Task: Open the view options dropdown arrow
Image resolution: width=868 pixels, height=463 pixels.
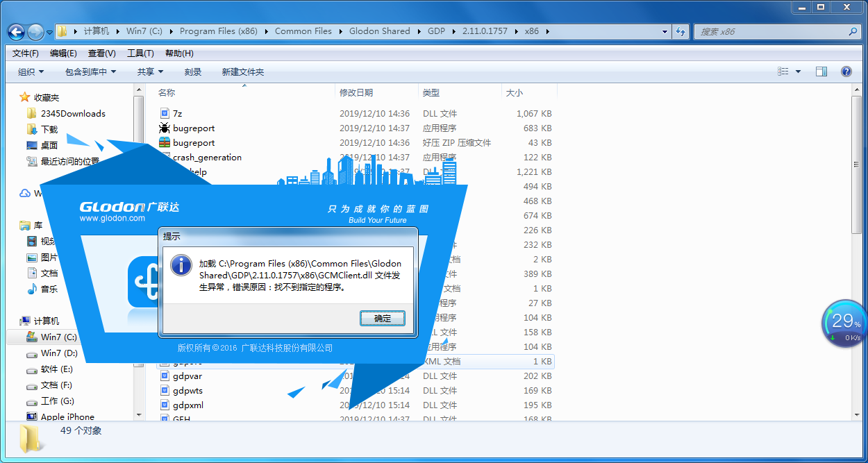Action: point(798,72)
